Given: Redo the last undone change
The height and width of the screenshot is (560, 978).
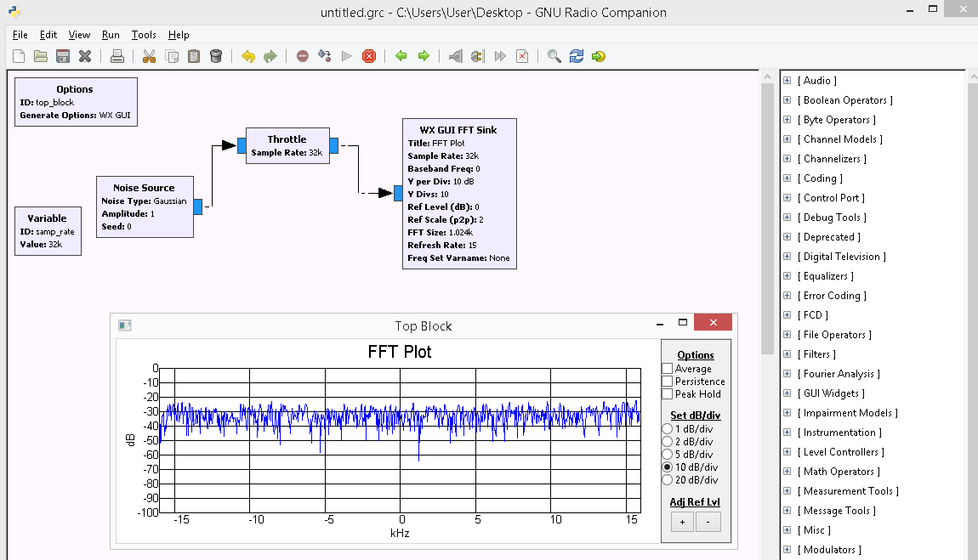Looking at the screenshot, I should [x=270, y=57].
